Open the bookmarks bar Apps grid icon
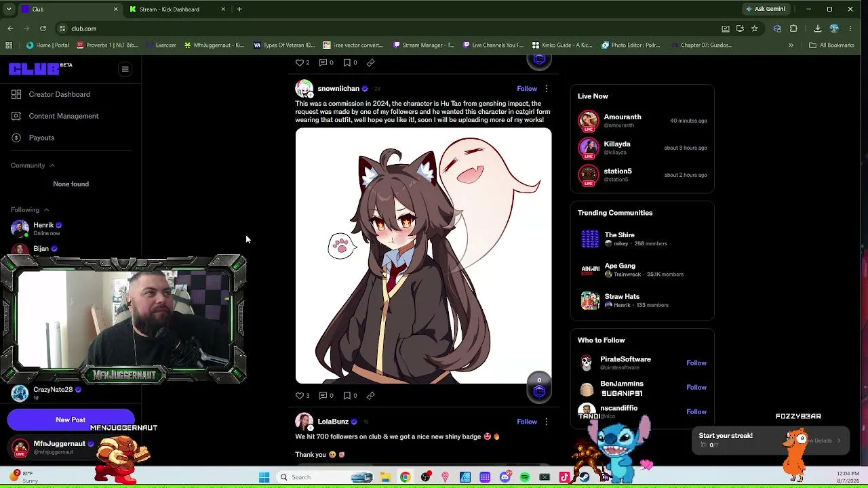 click(x=9, y=45)
